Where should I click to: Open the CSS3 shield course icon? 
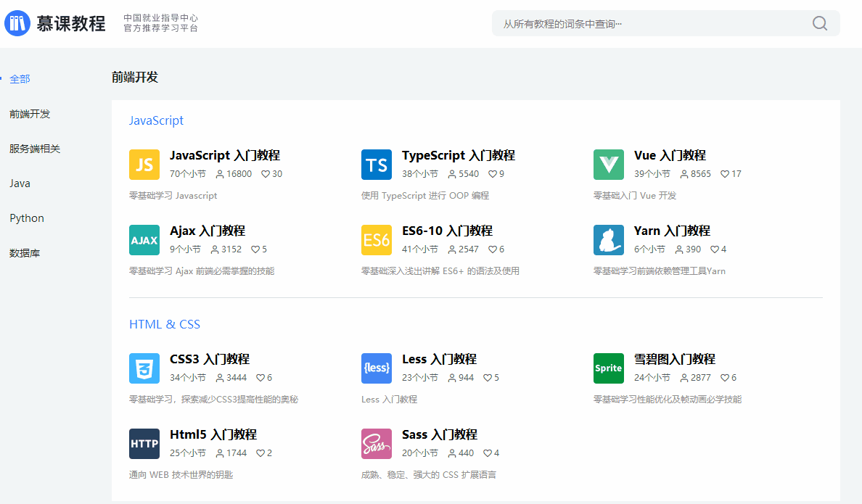tap(144, 368)
